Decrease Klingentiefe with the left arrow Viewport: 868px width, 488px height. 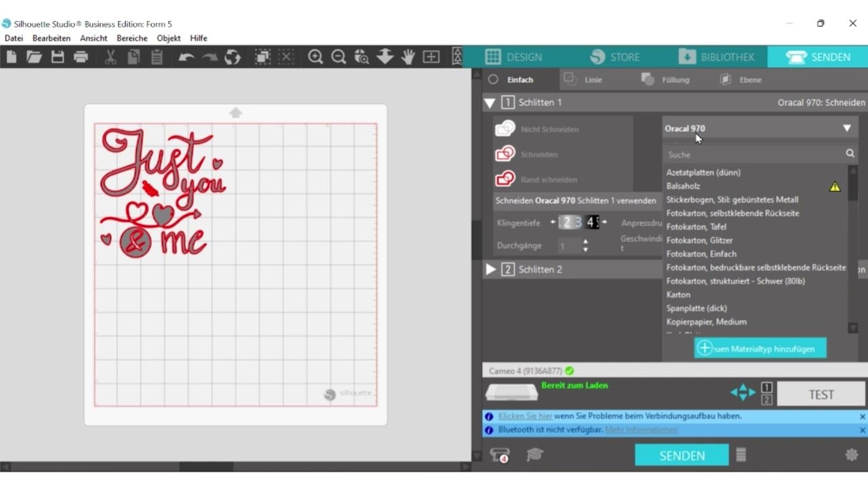click(553, 222)
